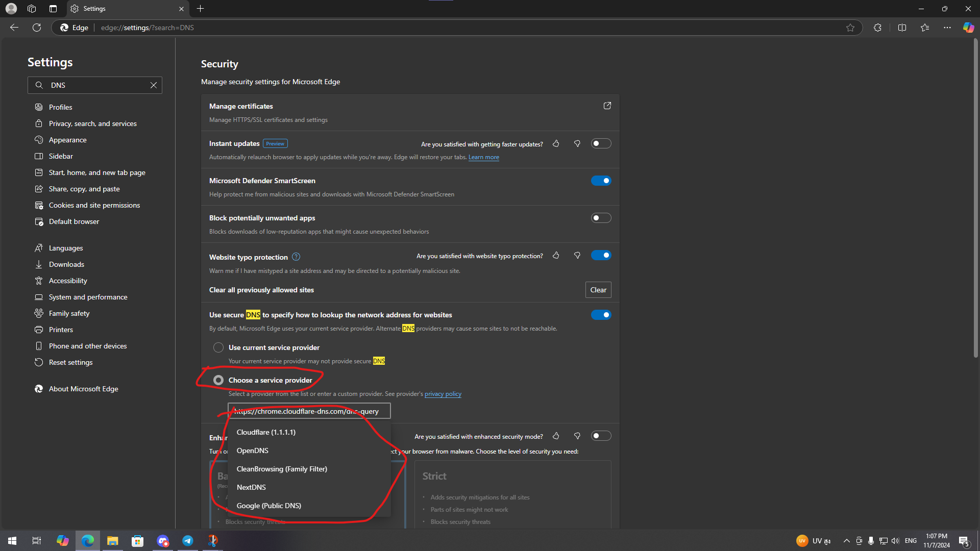Open Settings and more ellipsis menu
Viewport: 980px width, 551px height.
click(x=947, y=28)
